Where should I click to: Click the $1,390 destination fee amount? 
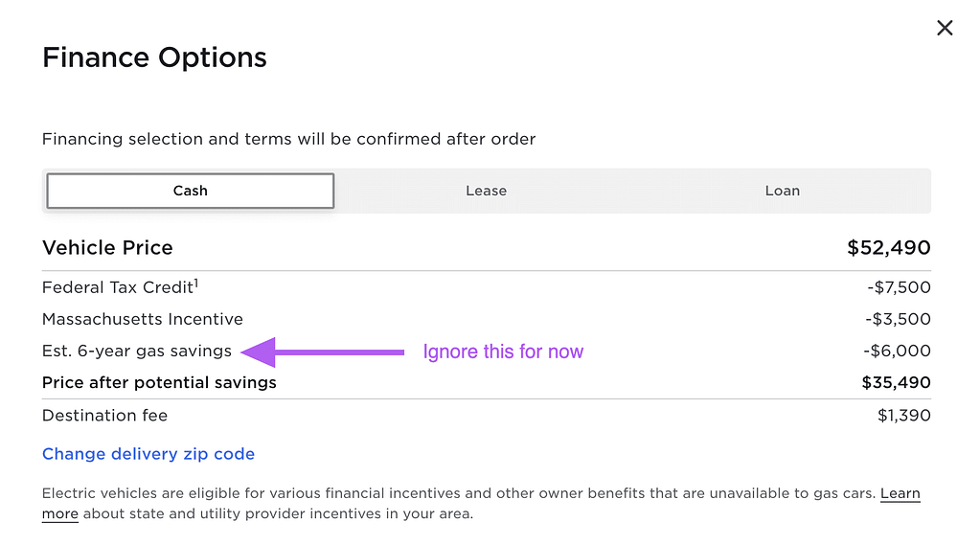[x=903, y=415]
